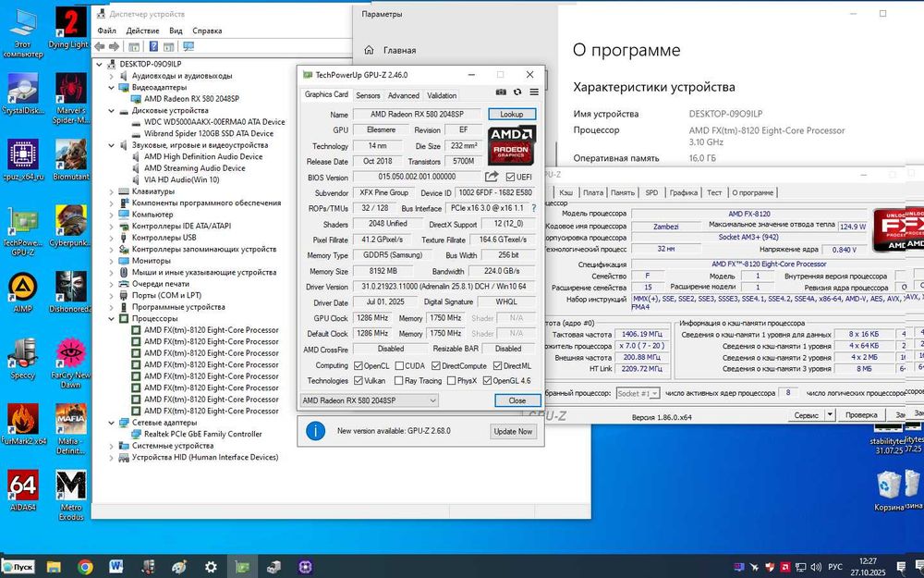
Task: Open Settings gear in taskbar
Action: click(x=211, y=568)
